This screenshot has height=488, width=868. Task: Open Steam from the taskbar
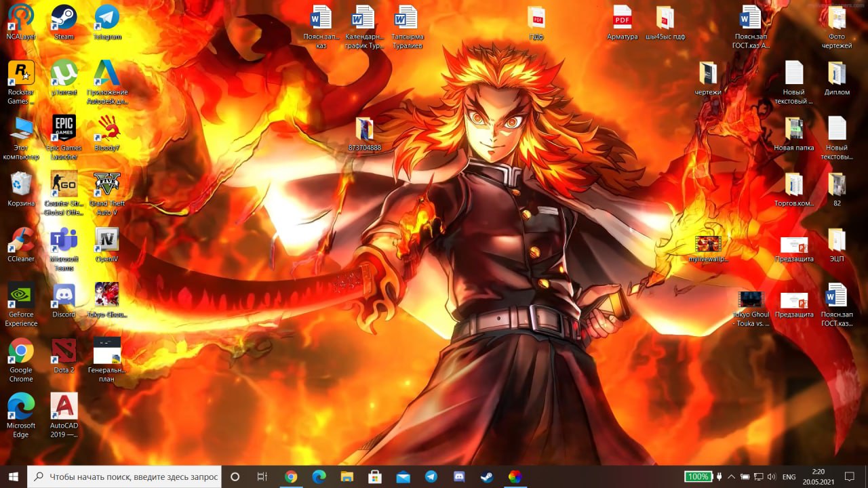(x=487, y=476)
